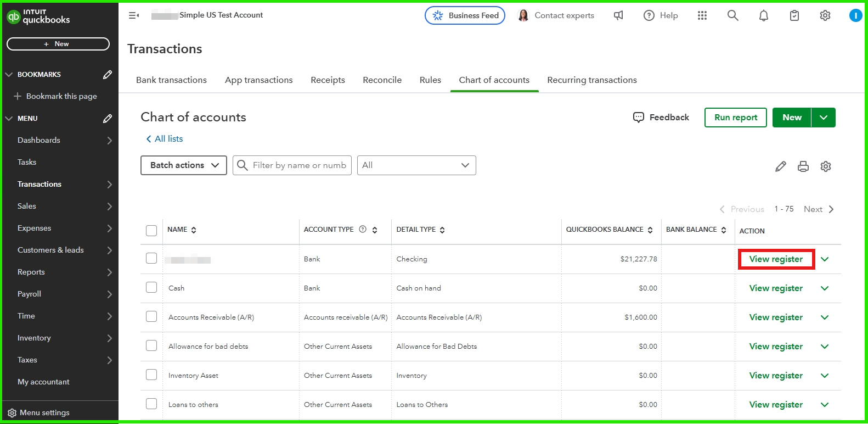Sort by the NAME column arrows
The image size is (868, 424).
coord(194,230)
